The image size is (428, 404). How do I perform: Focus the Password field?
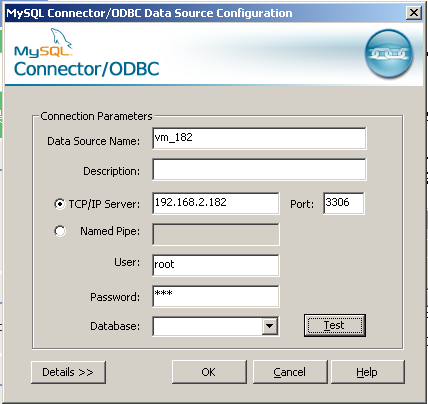pyautogui.click(x=216, y=296)
